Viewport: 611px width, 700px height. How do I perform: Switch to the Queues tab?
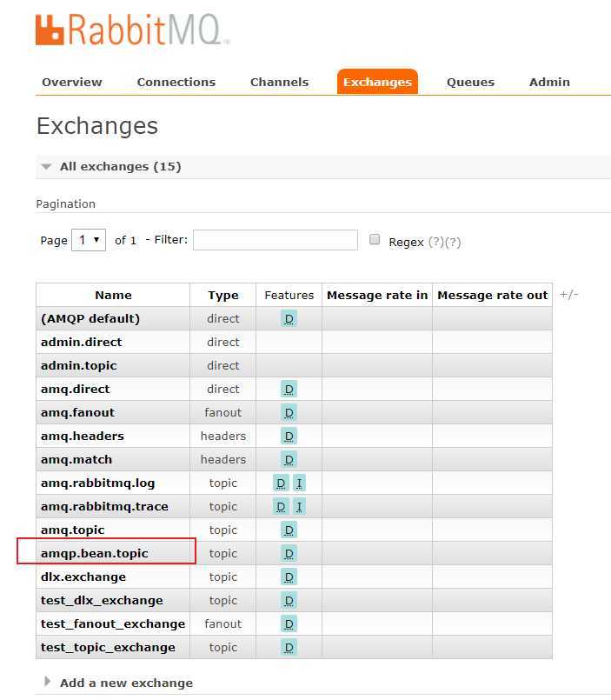coord(470,82)
